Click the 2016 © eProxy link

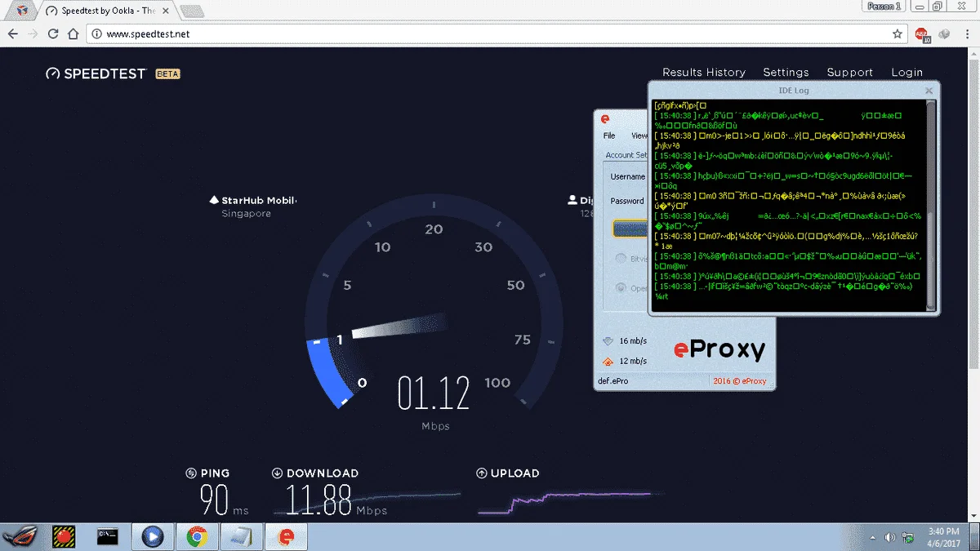740,381
